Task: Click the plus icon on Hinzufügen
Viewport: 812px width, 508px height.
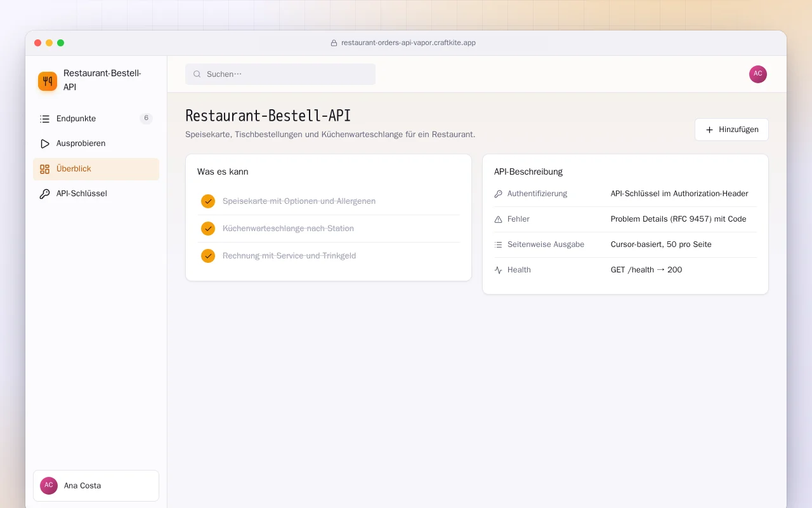Action: 709,130
